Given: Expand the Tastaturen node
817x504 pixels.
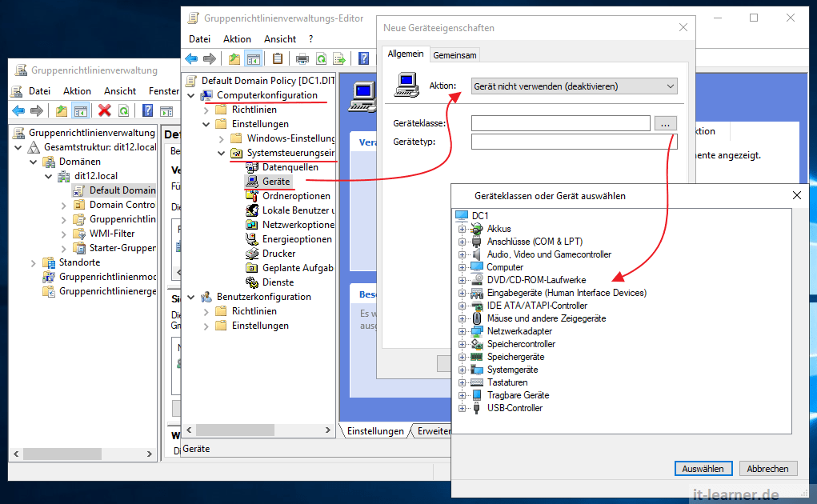Looking at the screenshot, I should point(462,382).
